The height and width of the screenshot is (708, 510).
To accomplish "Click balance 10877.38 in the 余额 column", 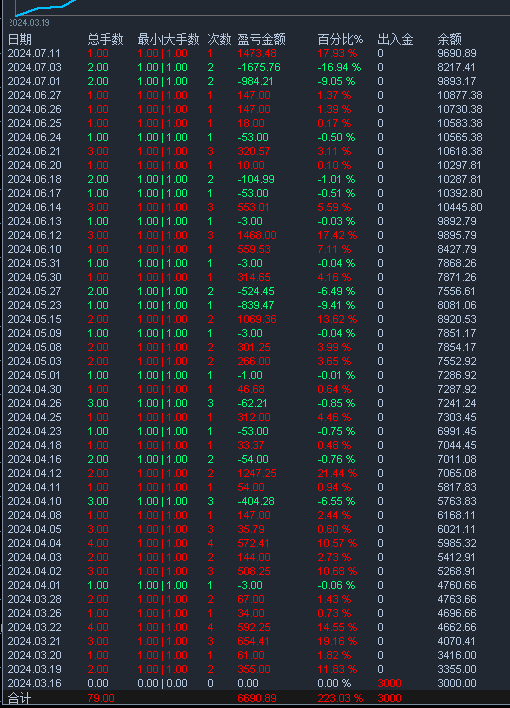I will tap(460, 95).
